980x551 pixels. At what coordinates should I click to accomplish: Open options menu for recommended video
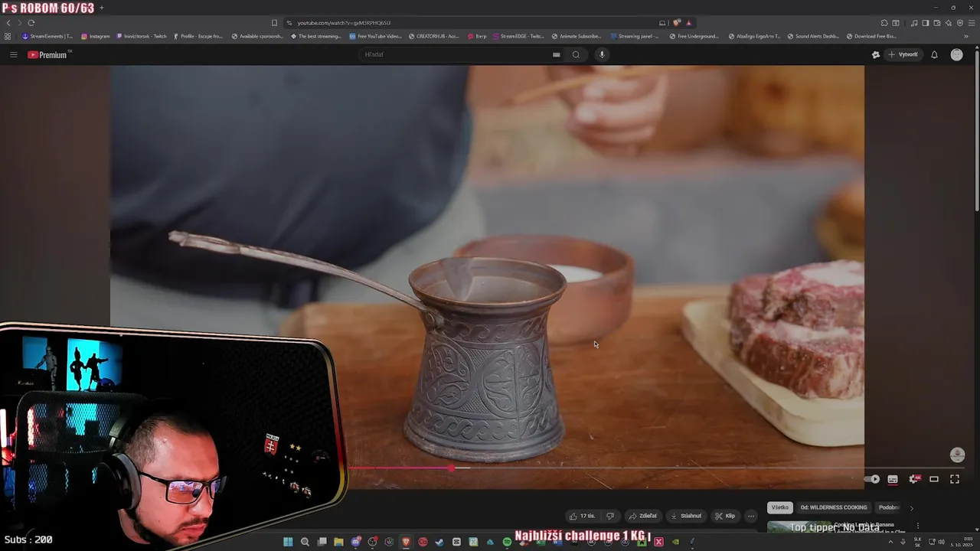[x=917, y=526]
